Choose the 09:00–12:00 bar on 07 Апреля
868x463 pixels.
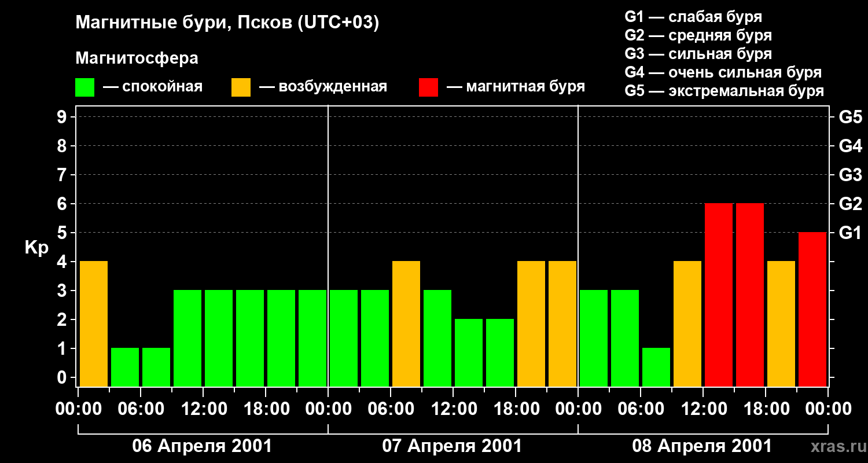[437, 338]
